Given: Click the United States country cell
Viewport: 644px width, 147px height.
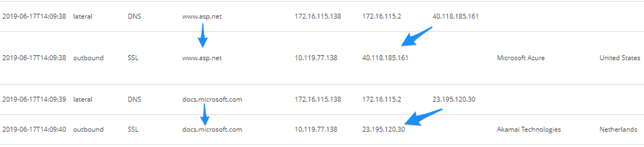Looking at the screenshot, I should pos(620,58).
